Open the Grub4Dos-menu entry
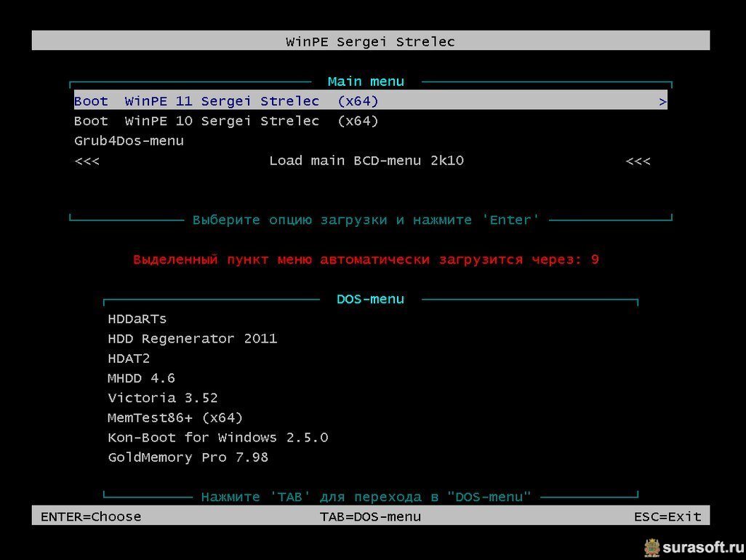 129,141
